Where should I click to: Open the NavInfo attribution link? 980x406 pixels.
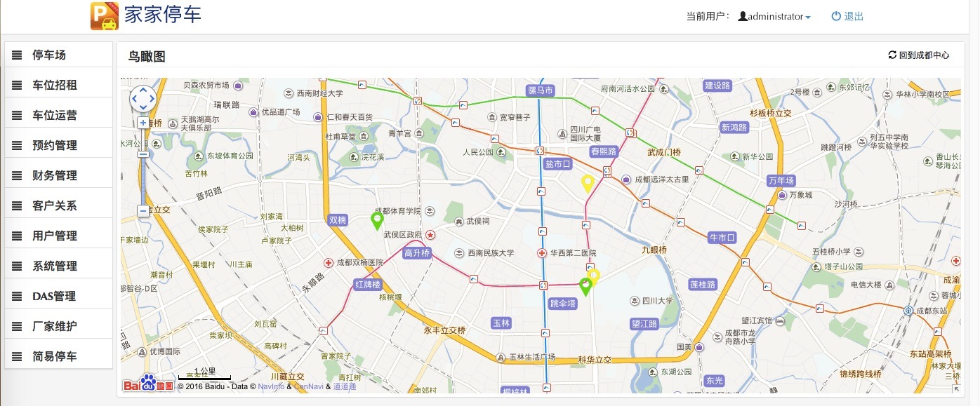271,386
